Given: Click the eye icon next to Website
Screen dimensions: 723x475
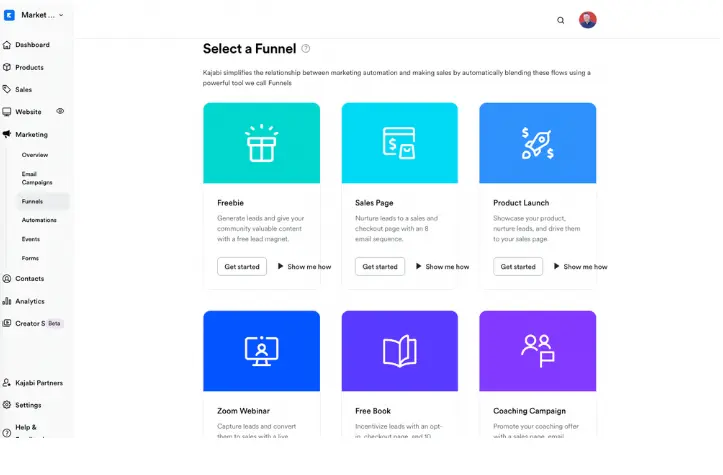Looking at the screenshot, I should coord(60,111).
